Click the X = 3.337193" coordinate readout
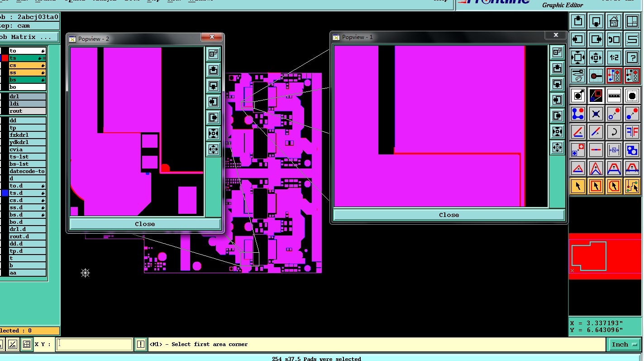The height and width of the screenshot is (361, 644). point(596,323)
